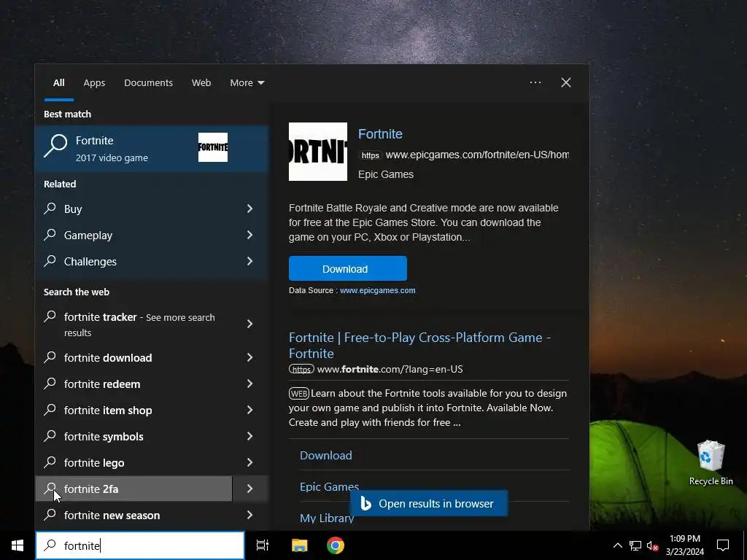
Task: Open the More filter dropdown
Action: point(247,83)
